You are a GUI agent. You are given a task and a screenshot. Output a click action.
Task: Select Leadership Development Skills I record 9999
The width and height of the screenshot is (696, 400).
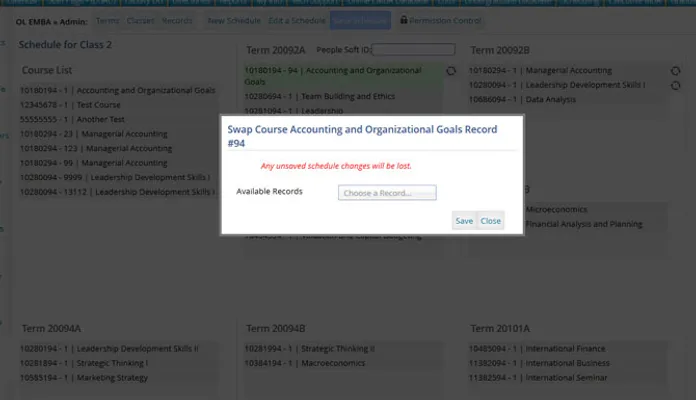point(116,176)
